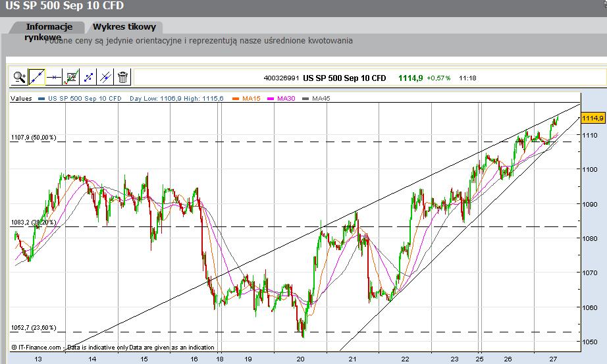Select the 1107,9 (50,00%) Fibonacci label
The width and height of the screenshot is (607, 364).
(x=34, y=138)
